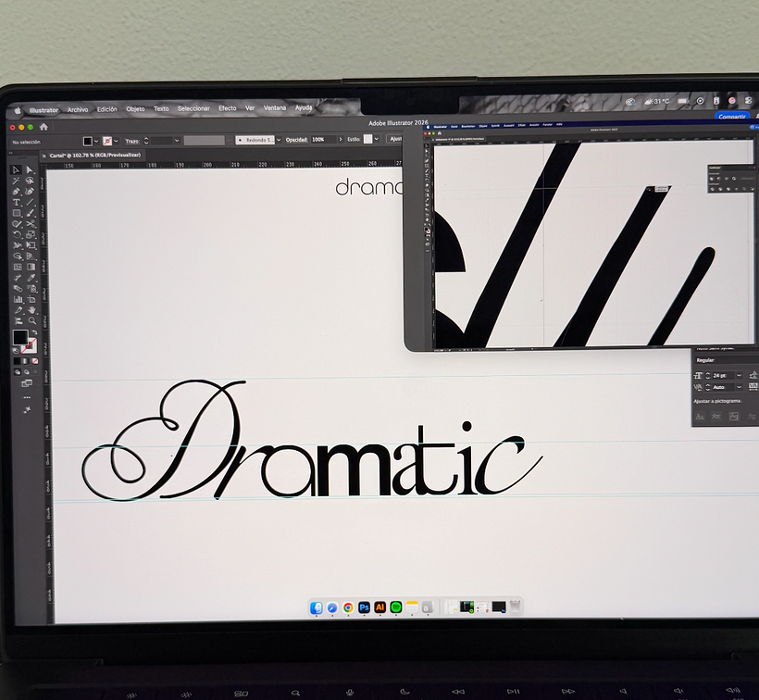Reset to default fill and stroke
The image size is (759, 700).
16,351
